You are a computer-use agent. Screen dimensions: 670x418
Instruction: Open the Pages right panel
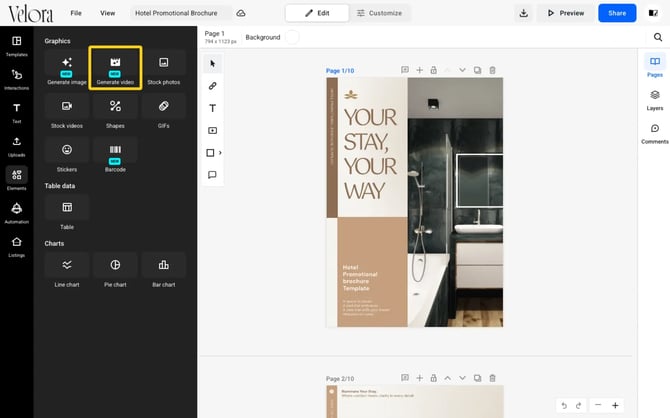coord(655,67)
